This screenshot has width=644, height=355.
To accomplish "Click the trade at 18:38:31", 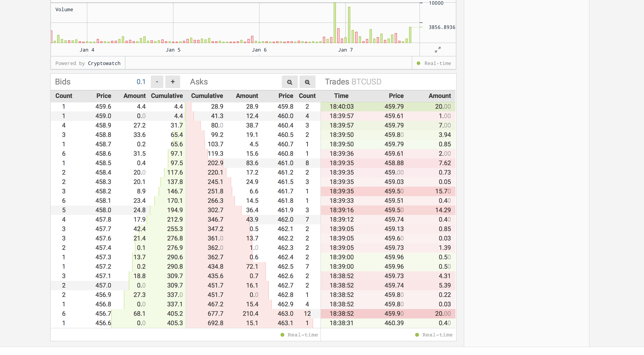I will click(x=388, y=323).
